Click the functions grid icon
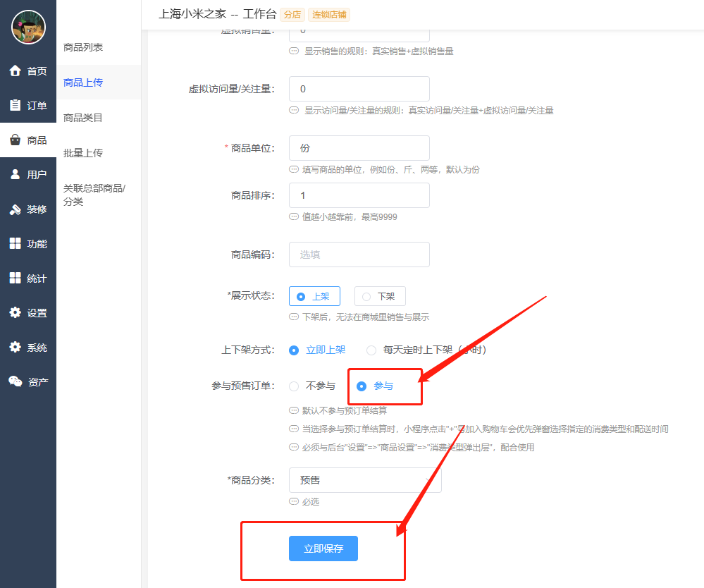704x588 pixels. 15,243
